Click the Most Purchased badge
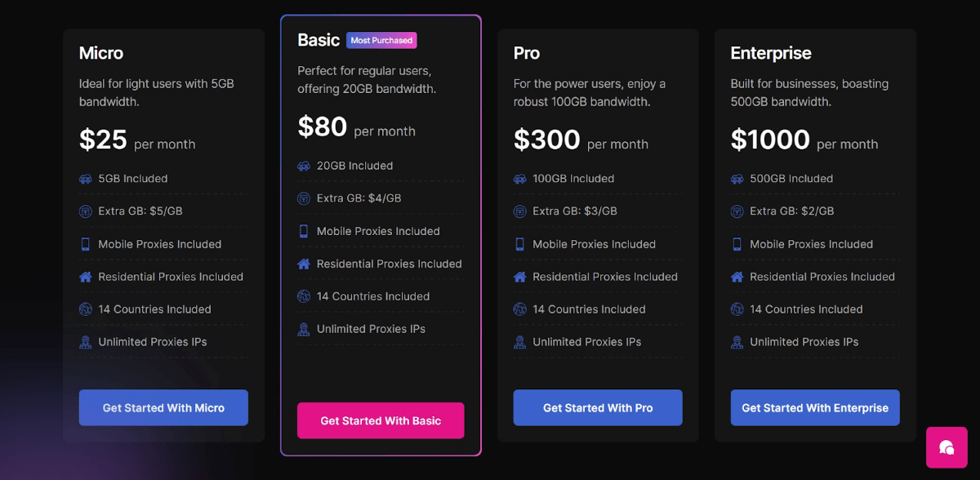980x480 pixels. [381, 40]
